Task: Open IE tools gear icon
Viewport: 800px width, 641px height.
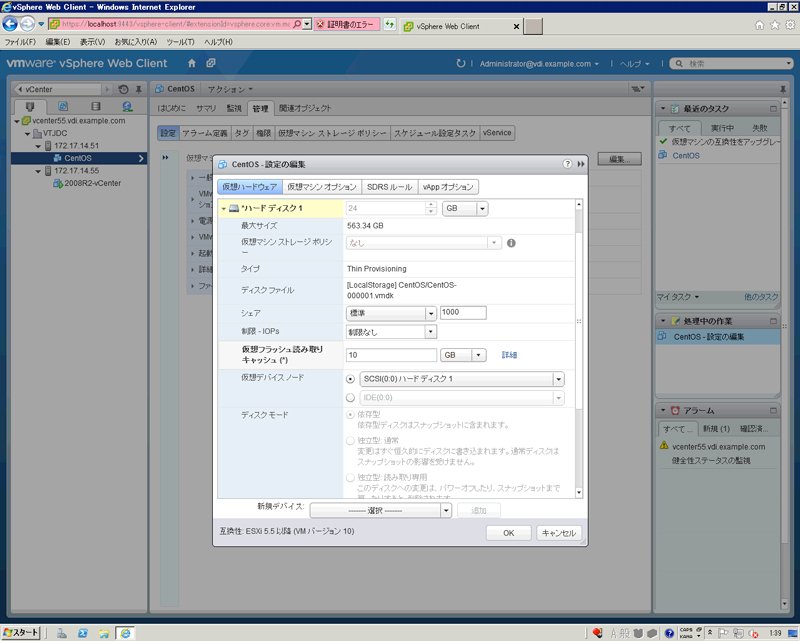Action: [790, 25]
